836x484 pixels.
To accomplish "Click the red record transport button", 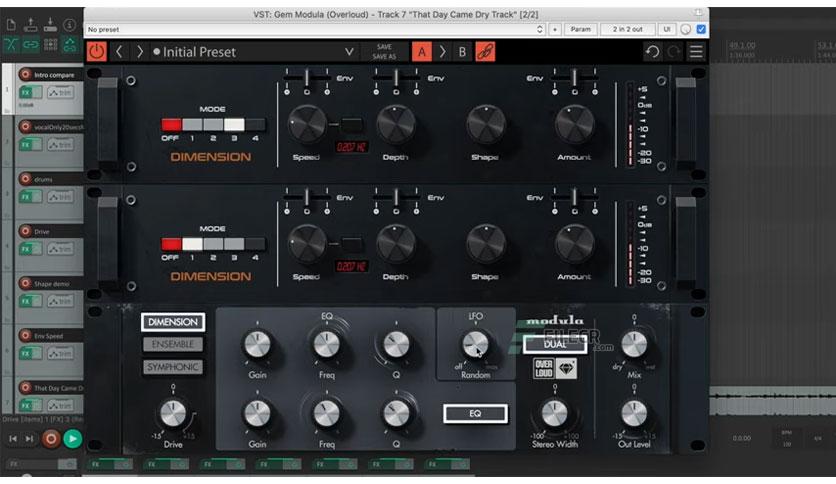I will click(x=51, y=439).
